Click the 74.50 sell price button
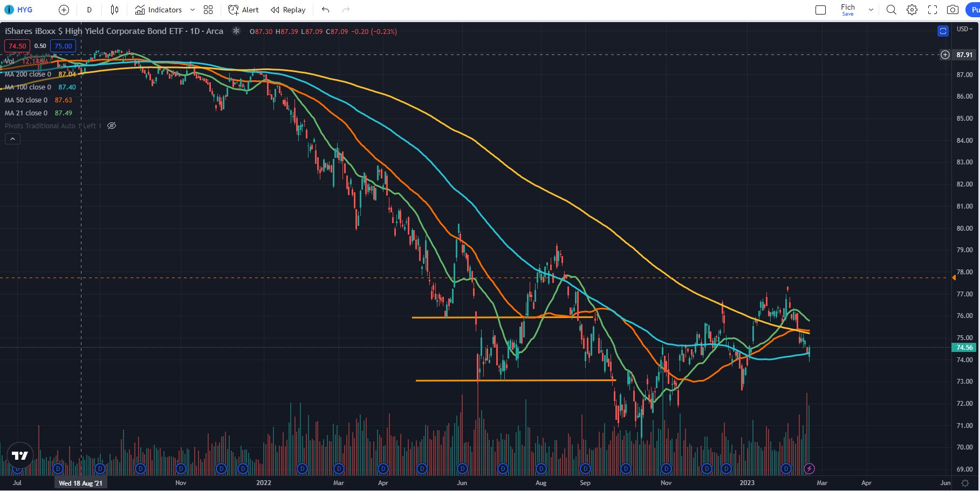This screenshot has height=491, width=980. click(x=17, y=46)
